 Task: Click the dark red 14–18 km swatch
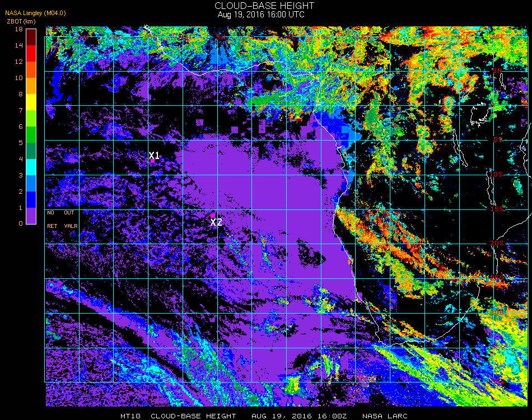click(31, 38)
